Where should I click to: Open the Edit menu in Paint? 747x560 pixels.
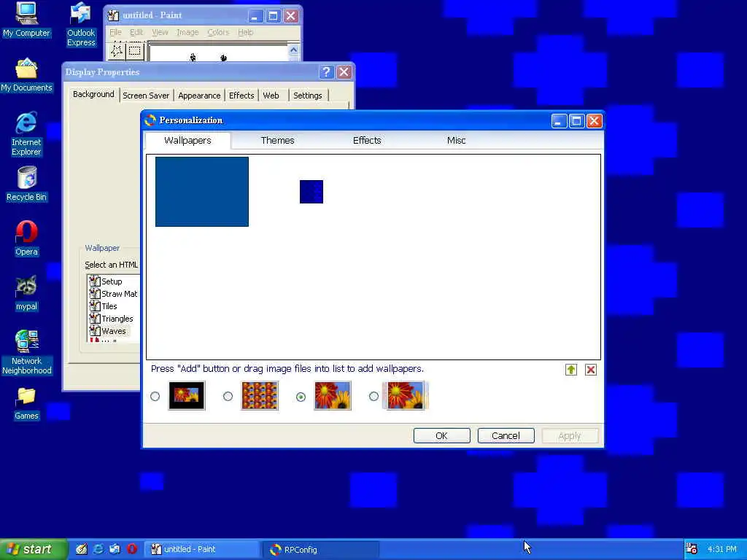136,32
